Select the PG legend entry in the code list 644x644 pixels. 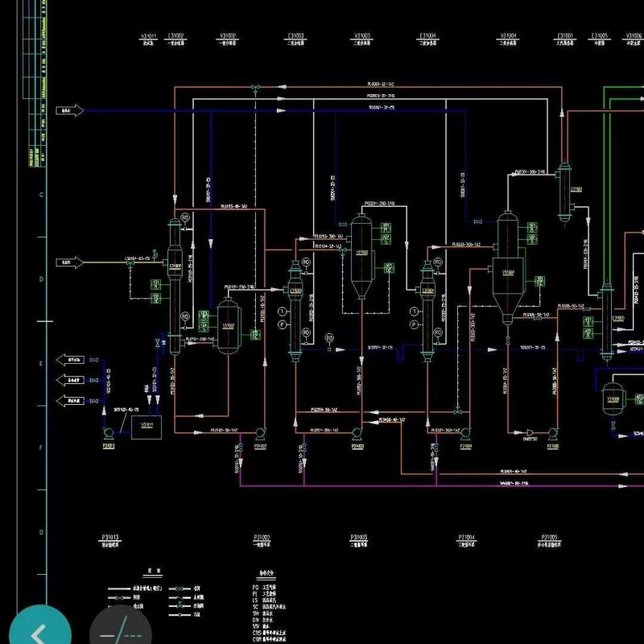pyautogui.click(x=256, y=588)
